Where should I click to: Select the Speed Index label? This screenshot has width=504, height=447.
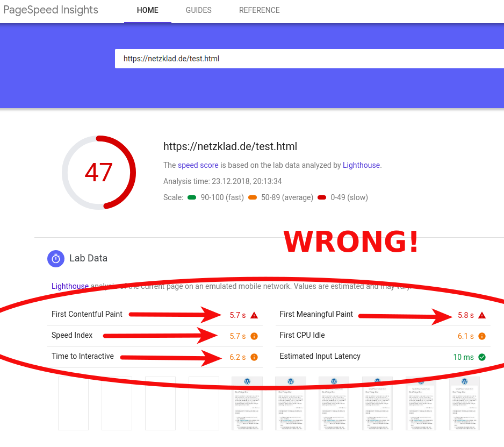tap(72, 335)
